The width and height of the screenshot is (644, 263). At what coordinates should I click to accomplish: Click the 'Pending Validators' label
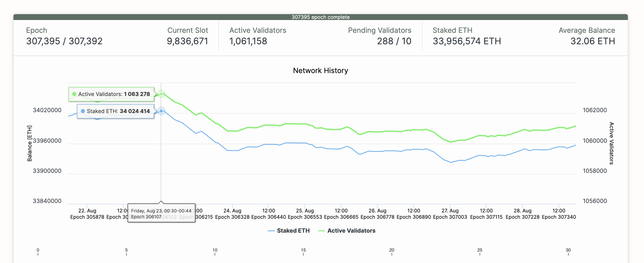(x=379, y=30)
